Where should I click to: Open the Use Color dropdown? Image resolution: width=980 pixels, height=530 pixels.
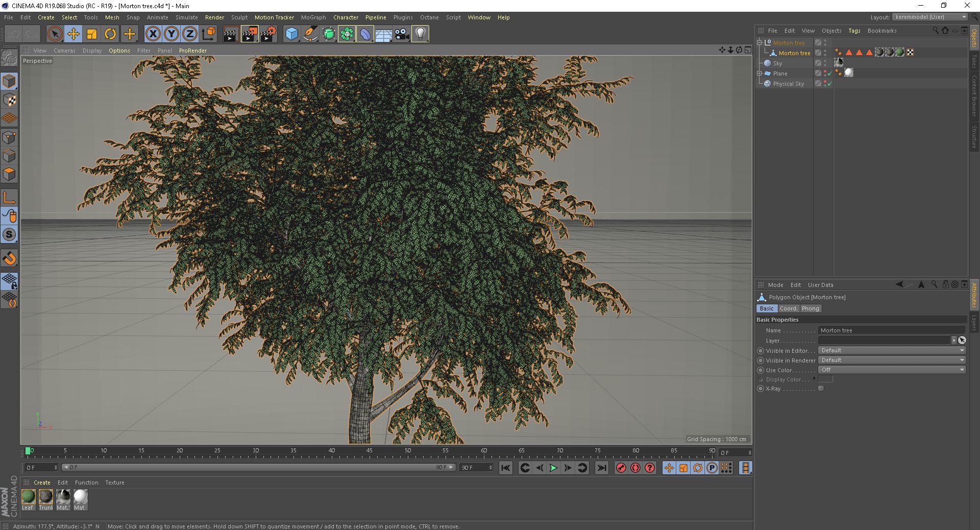pos(892,370)
